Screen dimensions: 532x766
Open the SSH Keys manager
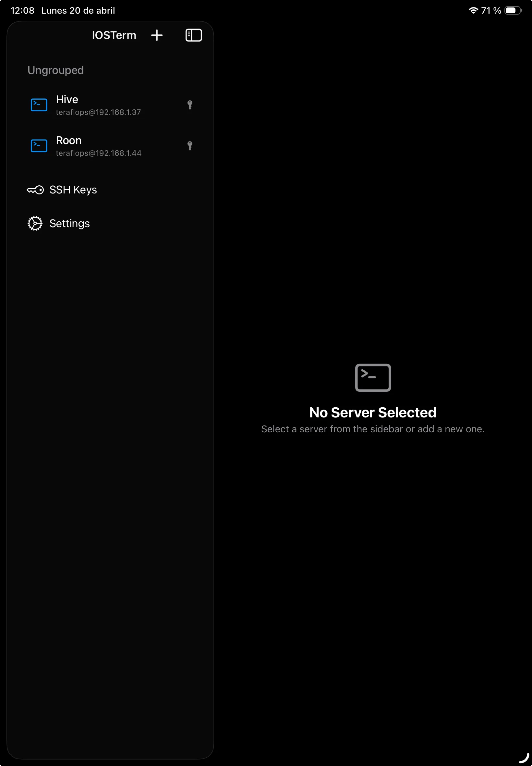pyautogui.click(x=73, y=190)
